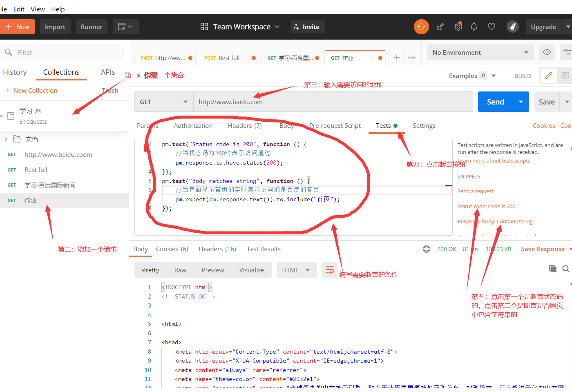572x392 pixels.
Task: Switch to the GET 学习-百度国... tab
Action: click(x=292, y=58)
